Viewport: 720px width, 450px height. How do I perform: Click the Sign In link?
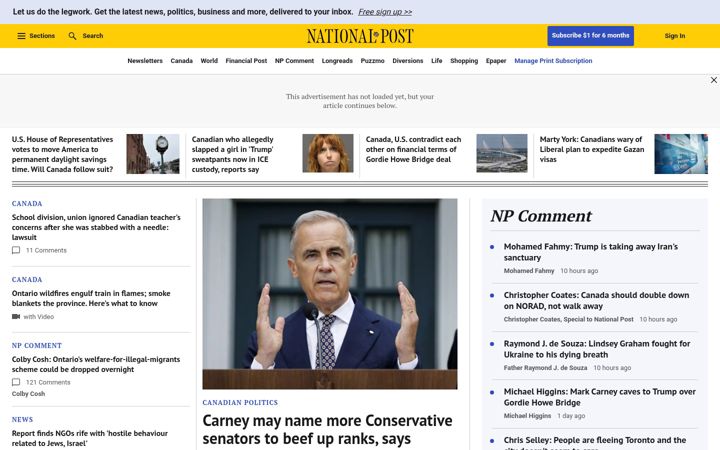675,36
